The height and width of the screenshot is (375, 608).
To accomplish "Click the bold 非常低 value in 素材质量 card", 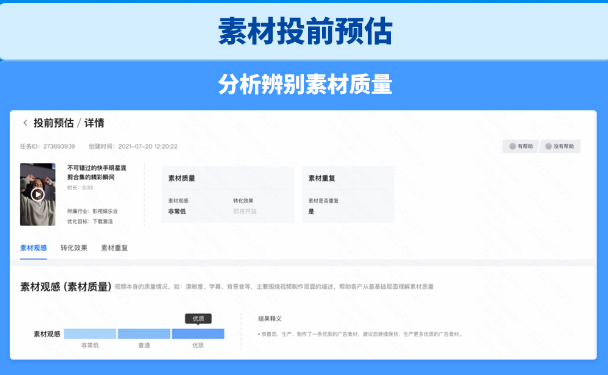I will [177, 211].
